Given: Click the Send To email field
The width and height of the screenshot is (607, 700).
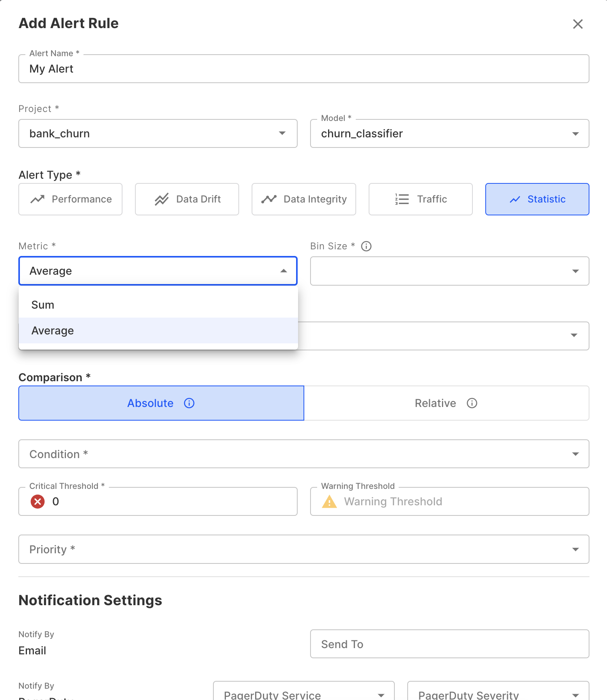Looking at the screenshot, I should point(449,644).
